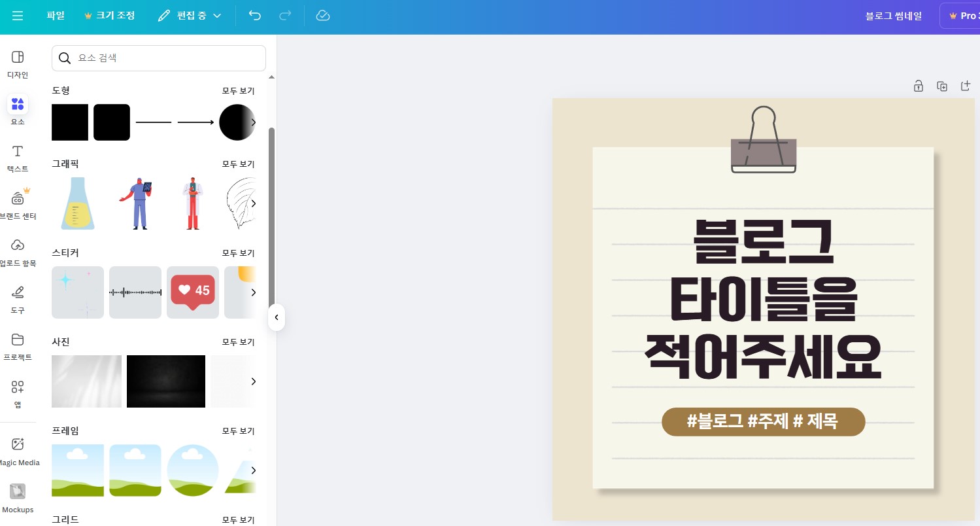Switch to the 텍스트 panel

click(18, 157)
